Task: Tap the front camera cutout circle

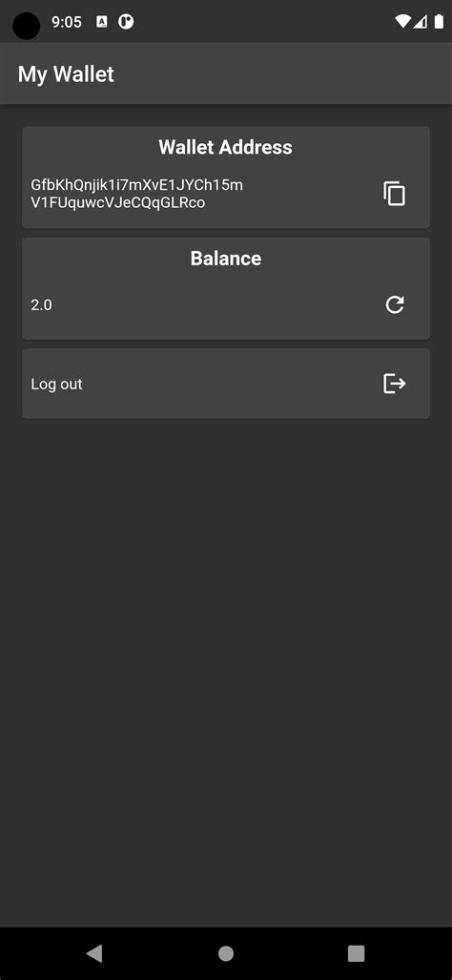Action: coord(26,26)
